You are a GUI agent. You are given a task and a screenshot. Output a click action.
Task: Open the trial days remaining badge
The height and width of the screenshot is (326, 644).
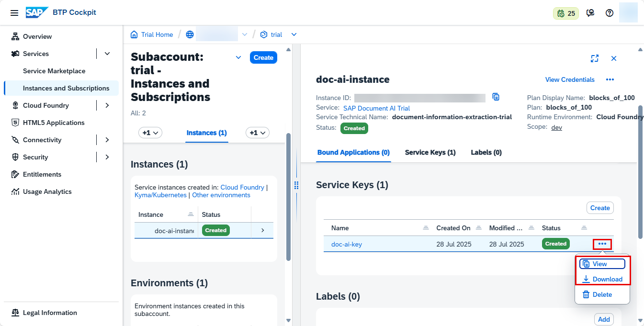[566, 13]
